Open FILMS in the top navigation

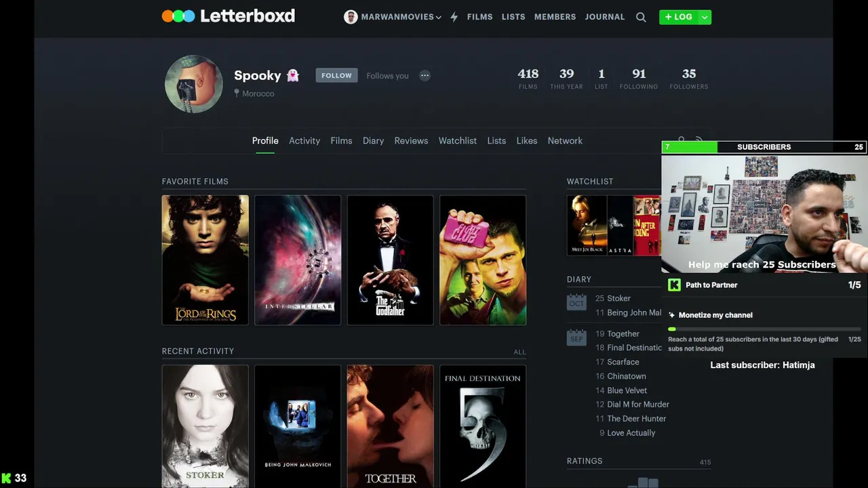click(x=479, y=17)
